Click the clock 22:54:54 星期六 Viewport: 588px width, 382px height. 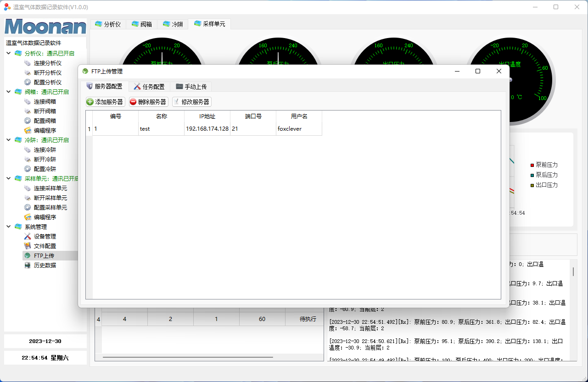(45, 358)
